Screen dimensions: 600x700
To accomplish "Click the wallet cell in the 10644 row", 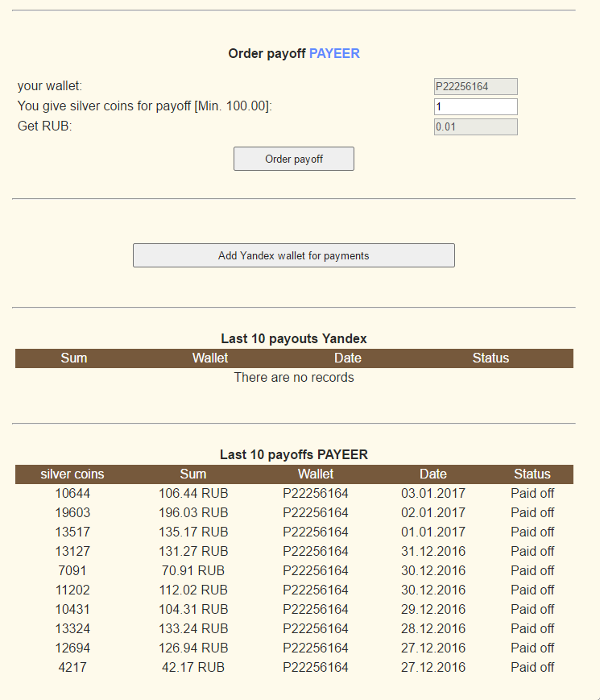I will tap(316, 493).
